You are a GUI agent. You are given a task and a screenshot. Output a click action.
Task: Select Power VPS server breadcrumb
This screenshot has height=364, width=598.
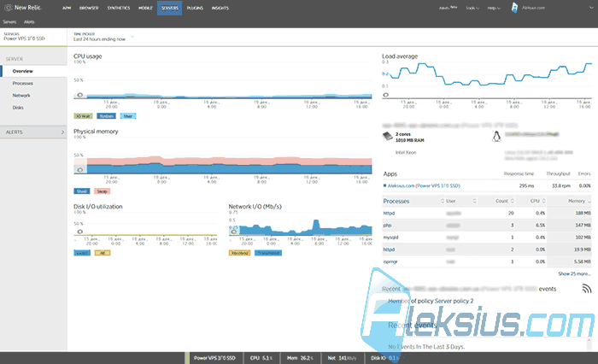coord(25,37)
